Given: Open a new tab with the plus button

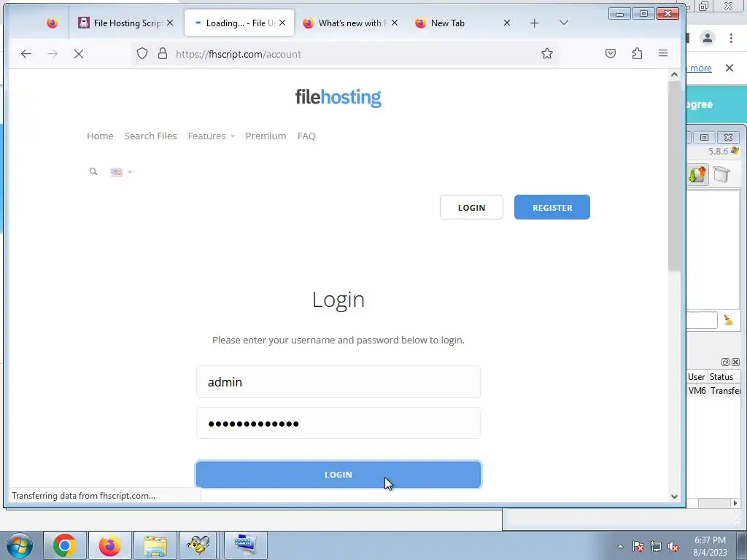Looking at the screenshot, I should pos(534,23).
